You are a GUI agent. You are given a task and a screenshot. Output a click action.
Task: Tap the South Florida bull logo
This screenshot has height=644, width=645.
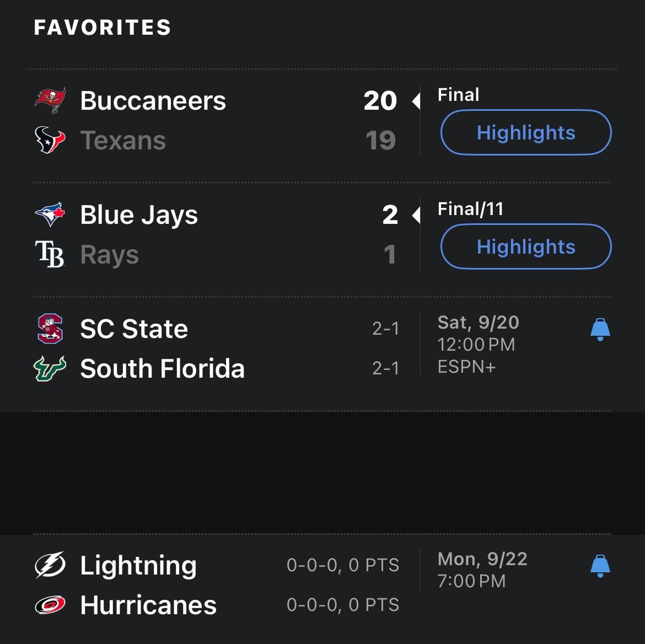click(x=50, y=368)
